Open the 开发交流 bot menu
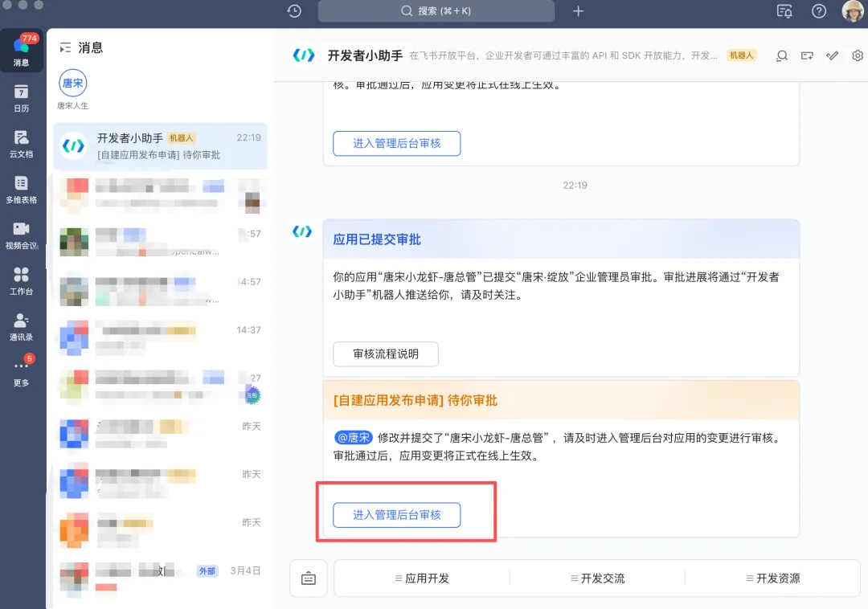Viewport: 868px width, 609px height. (597, 578)
